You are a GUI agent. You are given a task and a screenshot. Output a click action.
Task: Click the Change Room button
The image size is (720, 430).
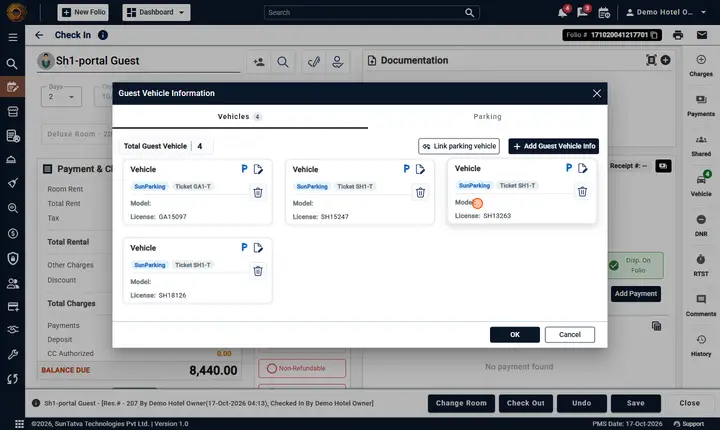point(461,403)
